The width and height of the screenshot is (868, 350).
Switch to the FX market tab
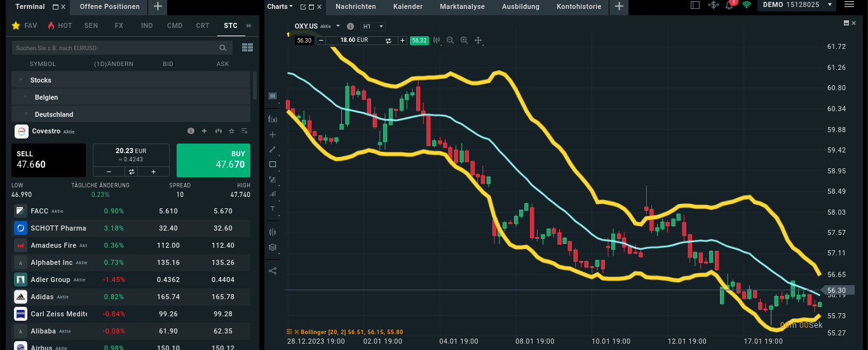click(x=119, y=25)
